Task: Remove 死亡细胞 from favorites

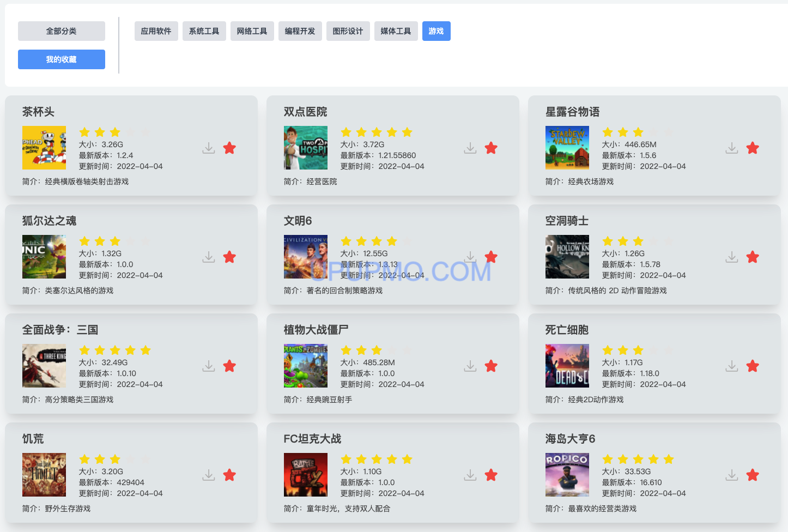Action: [x=753, y=366]
